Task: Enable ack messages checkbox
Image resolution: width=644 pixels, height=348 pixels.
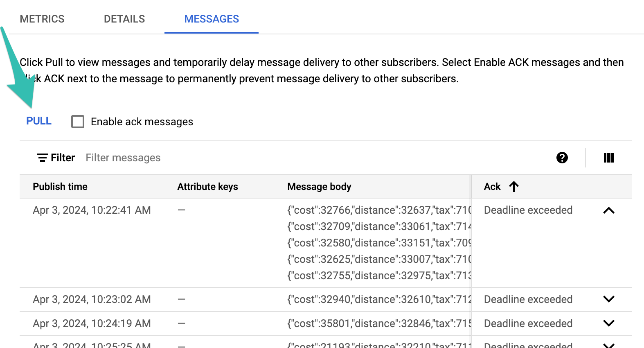Action: pos(78,122)
